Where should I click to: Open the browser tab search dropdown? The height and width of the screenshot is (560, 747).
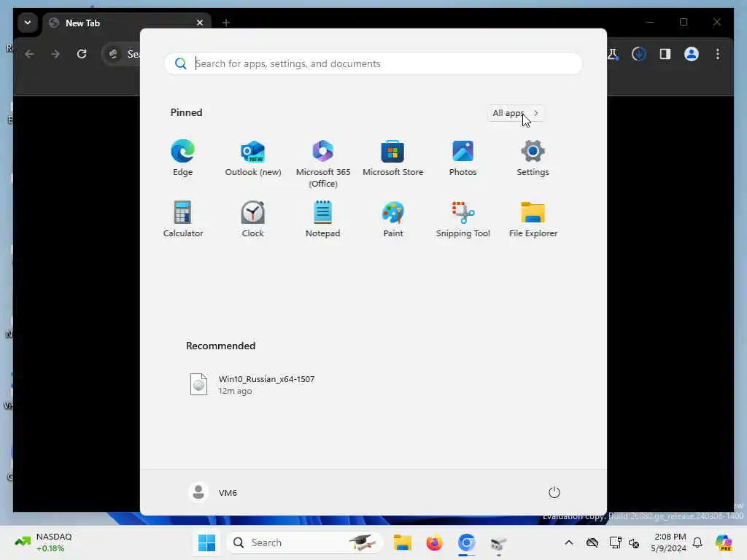click(28, 23)
